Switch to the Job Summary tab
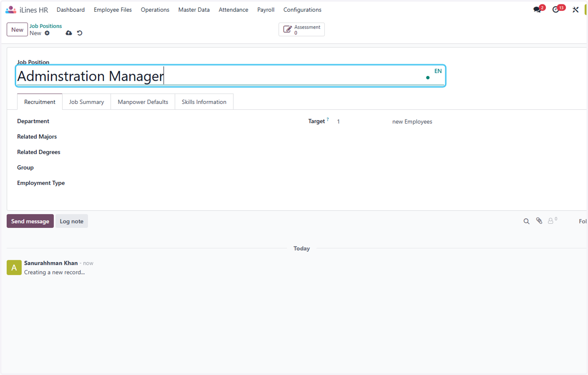The height and width of the screenshot is (375, 588). (86, 102)
